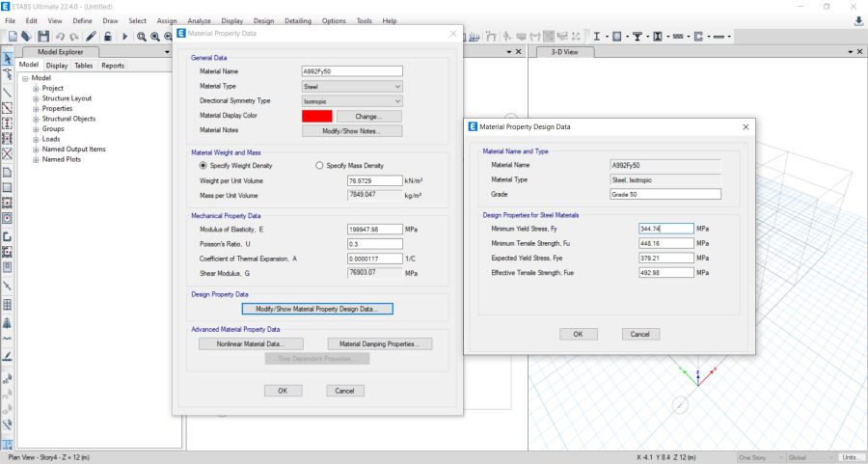Open the Define menu
This screenshot has width=868, height=464.
pos(83,21)
